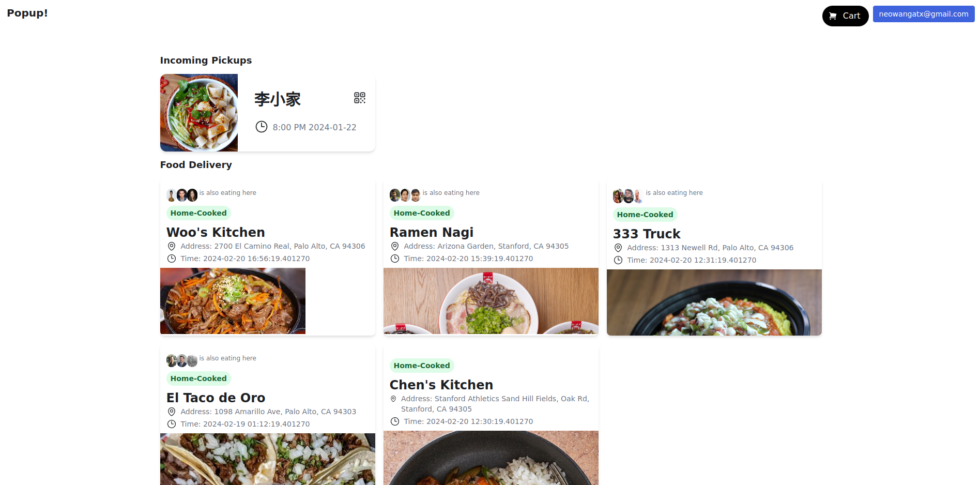This screenshot has width=980, height=485.
Task: Click the clock icon beside 8:00 PM pickup
Action: pyautogui.click(x=262, y=127)
